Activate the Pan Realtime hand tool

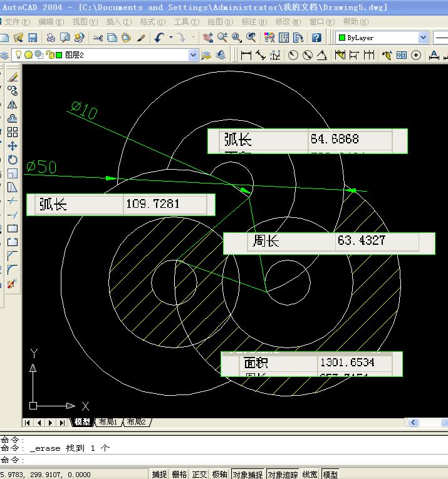pyautogui.click(x=208, y=38)
